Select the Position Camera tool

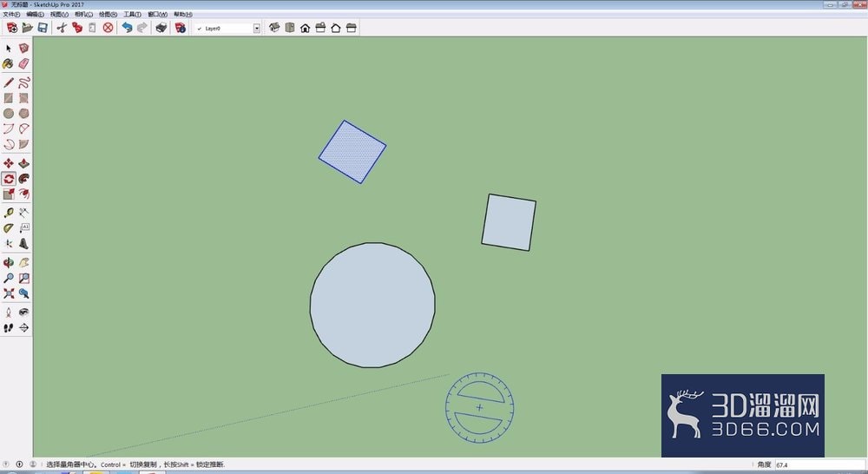9,313
